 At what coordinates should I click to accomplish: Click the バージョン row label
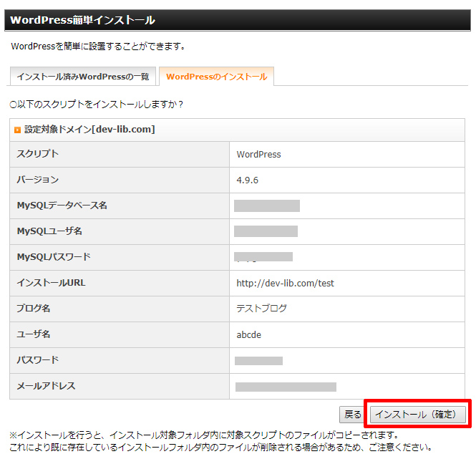pyautogui.click(x=38, y=180)
